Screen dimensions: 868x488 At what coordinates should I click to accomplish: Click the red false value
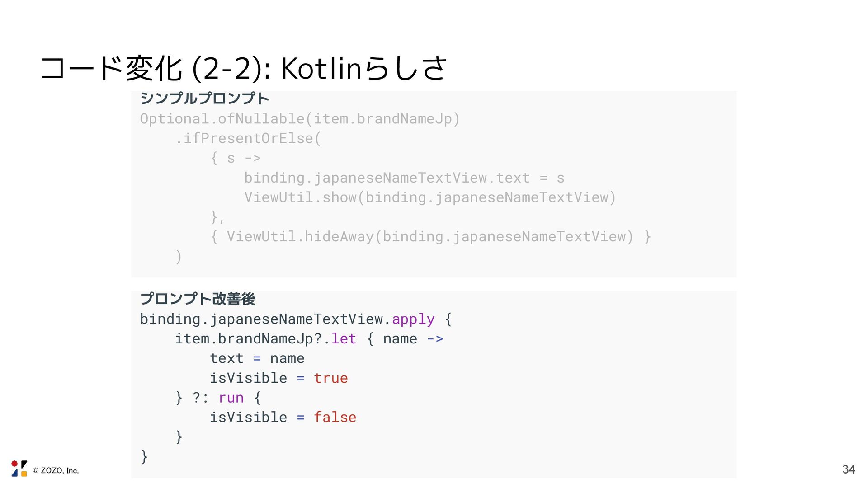[335, 417]
